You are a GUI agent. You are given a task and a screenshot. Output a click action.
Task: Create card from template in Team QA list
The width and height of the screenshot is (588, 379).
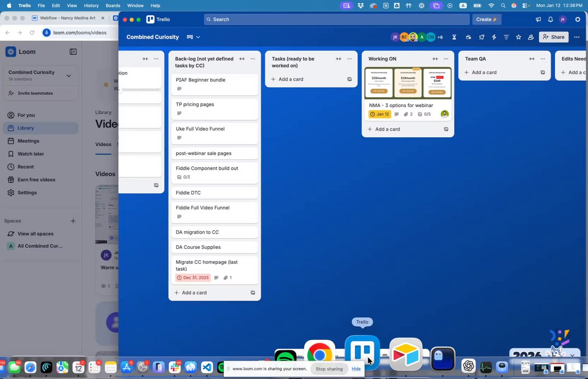(543, 72)
